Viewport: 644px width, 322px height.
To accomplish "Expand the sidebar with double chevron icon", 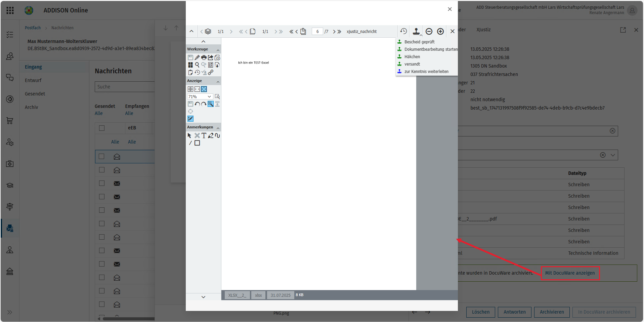I will (x=10, y=312).
